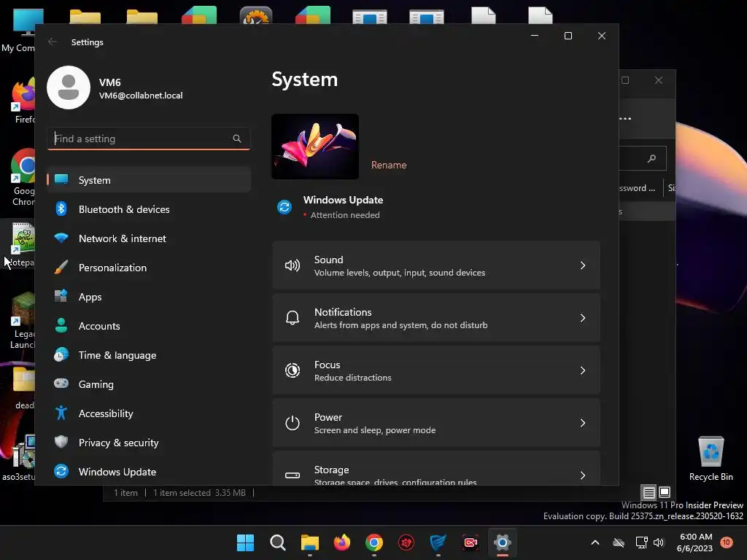Open the screen recorder app in taskbar
This screenshot has height=560, width=747.
(x=471, y=542)
